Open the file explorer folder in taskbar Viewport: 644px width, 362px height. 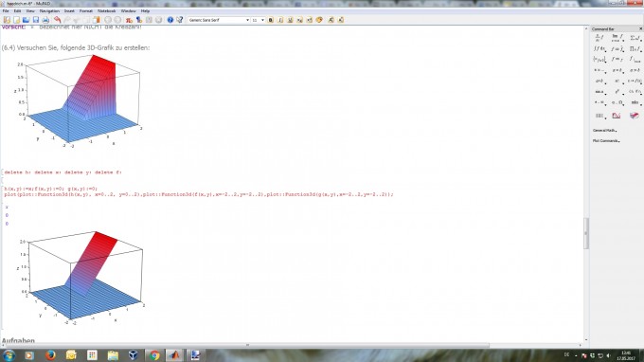[x=113, y=355]
